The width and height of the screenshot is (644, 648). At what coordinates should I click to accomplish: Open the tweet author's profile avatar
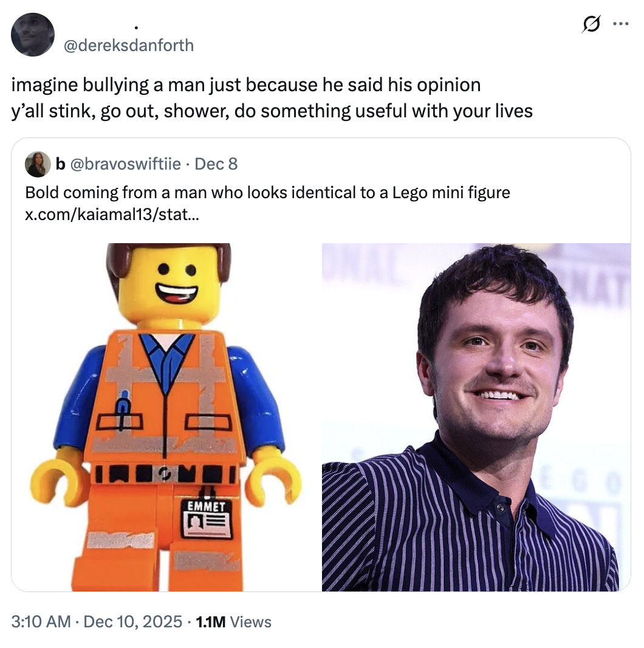33,35
